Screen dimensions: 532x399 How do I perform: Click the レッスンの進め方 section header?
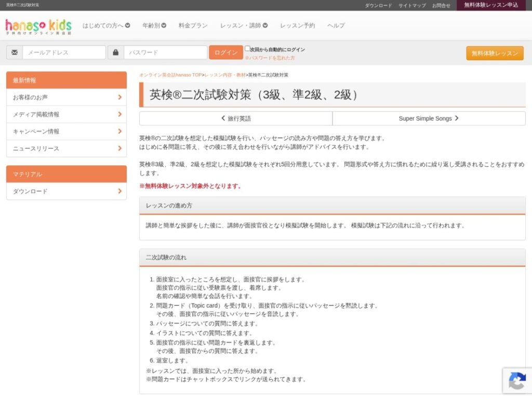click(x=332, y=206)
